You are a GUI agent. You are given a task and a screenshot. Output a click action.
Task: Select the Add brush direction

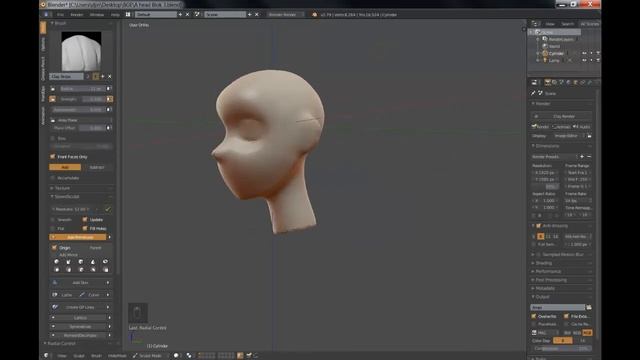65,167
